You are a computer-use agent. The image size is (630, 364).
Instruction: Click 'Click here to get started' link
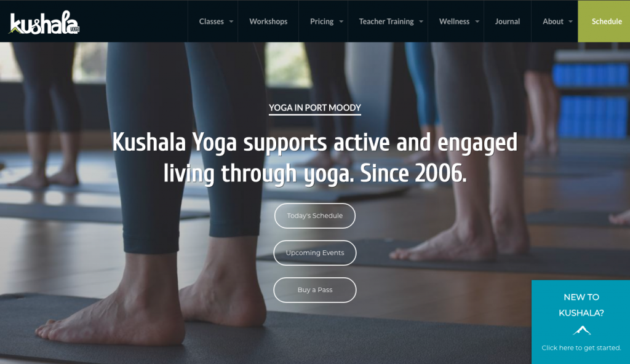[581, 348]
